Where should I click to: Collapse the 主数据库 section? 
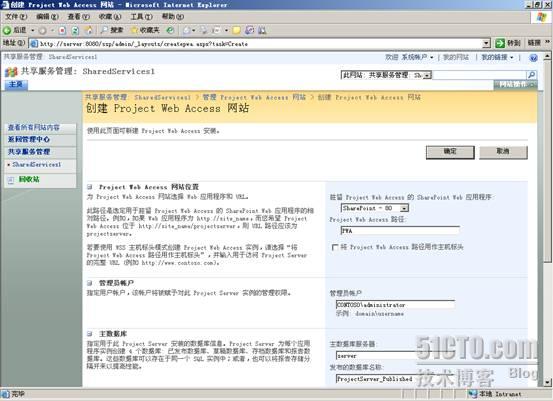pos(90,334)
